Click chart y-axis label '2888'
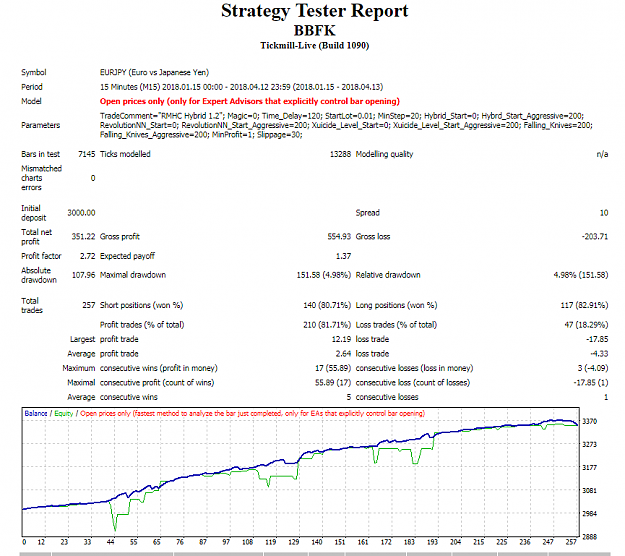 (590, 537)
